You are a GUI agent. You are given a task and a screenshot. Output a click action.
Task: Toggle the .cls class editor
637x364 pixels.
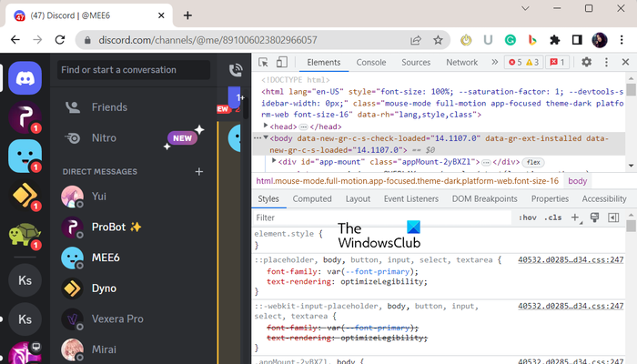coord(553,217)
